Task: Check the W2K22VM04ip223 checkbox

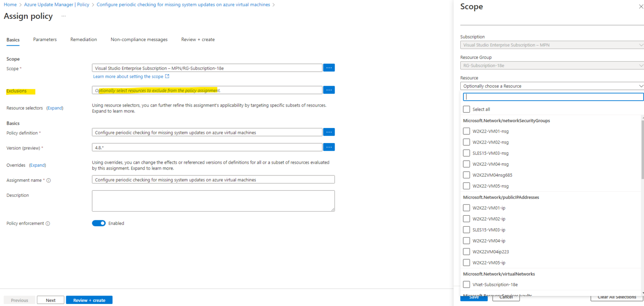Action: point(466,251)
